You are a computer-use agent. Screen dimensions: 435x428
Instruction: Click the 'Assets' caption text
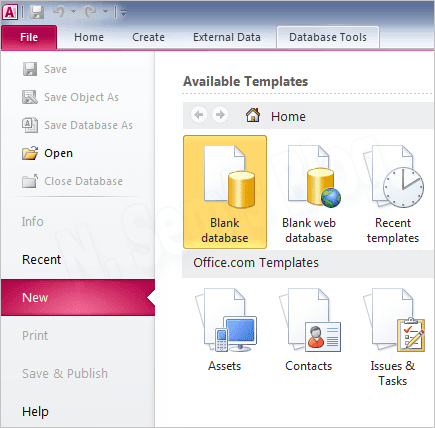(225, 366)
